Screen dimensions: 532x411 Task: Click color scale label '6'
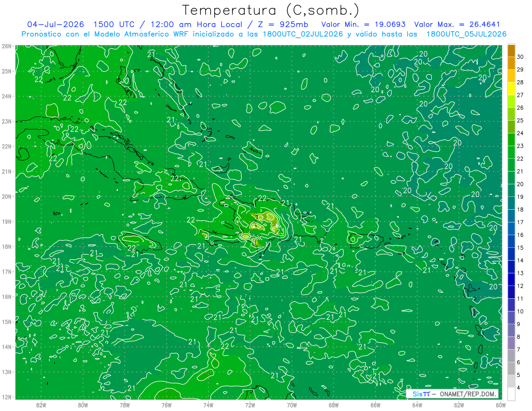coord(518,362)
